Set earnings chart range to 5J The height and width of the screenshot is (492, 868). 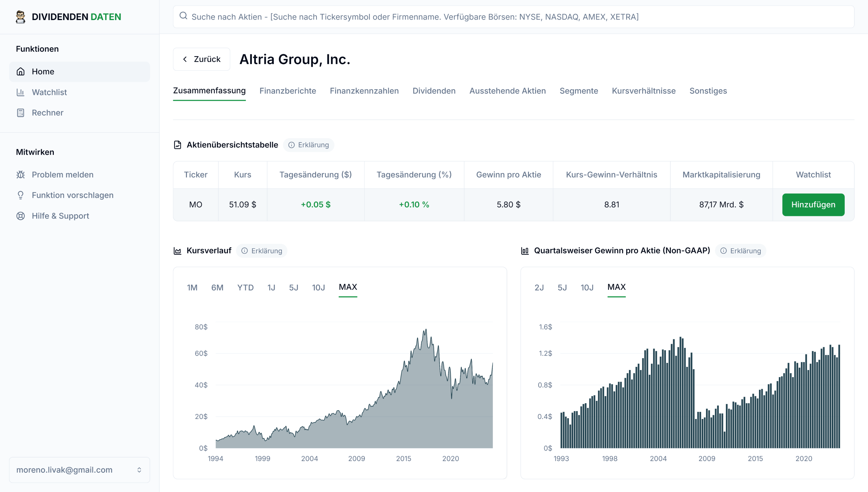click(x=562, y=287)
